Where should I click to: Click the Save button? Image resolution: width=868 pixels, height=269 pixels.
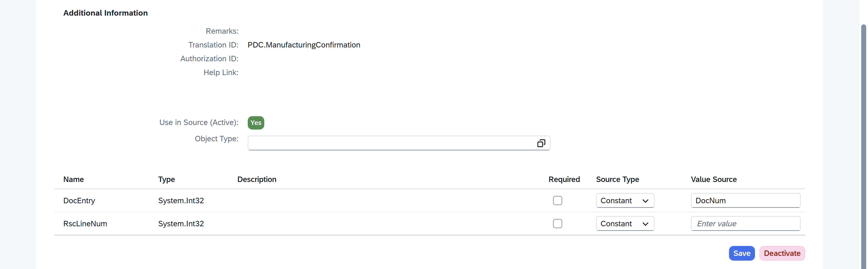(x=741, y=253)
